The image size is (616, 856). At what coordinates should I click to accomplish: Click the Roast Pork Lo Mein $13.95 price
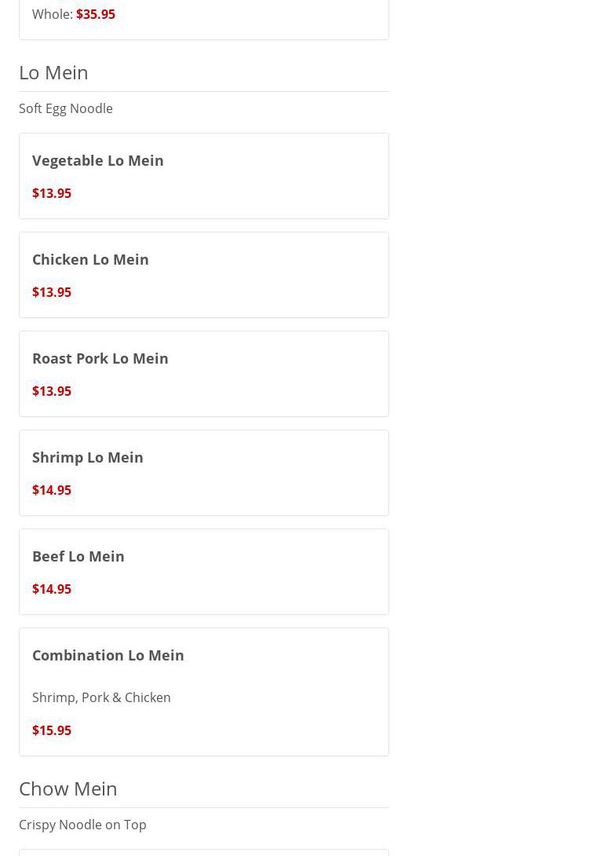[x=52, y=391]
